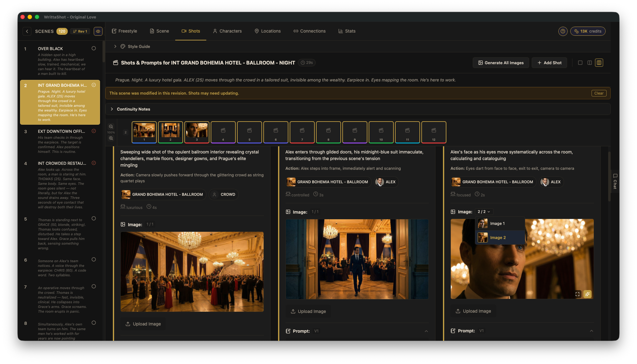Click the fullscreen expand icon on Alex's close-up image

coord(577,294)
